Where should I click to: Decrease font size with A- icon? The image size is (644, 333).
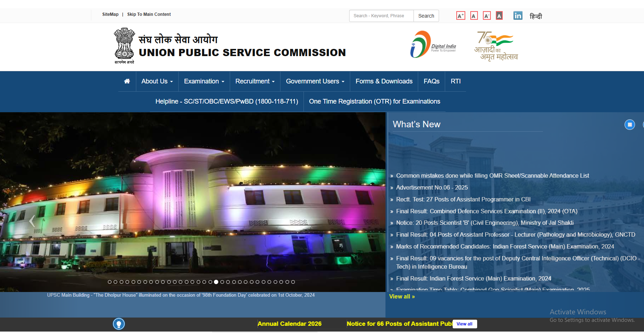pyautogui.click(x=487, y=16)
